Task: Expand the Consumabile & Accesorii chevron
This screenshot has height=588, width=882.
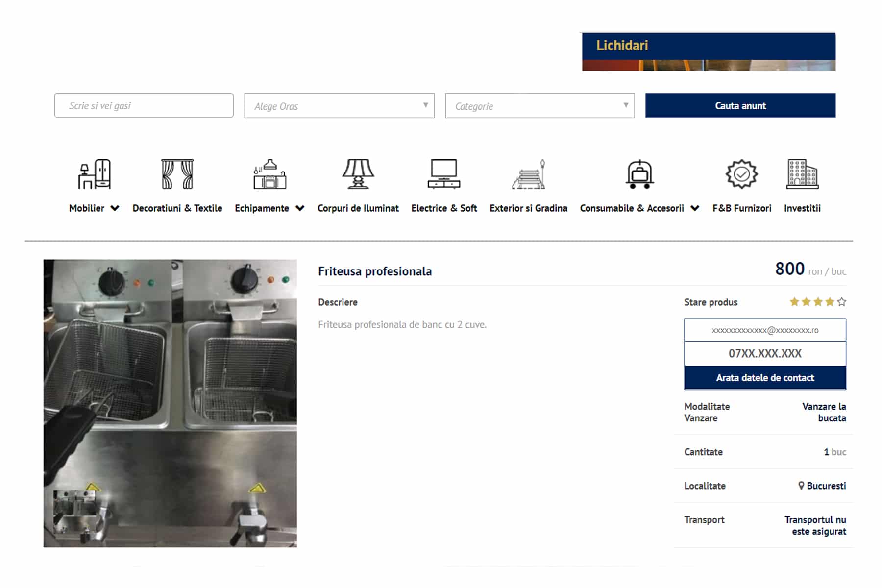Action: pos(695,208)
